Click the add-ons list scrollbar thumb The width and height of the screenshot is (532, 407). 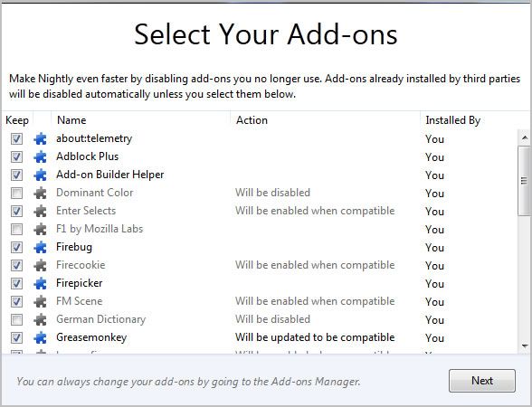tap(525, 181)
